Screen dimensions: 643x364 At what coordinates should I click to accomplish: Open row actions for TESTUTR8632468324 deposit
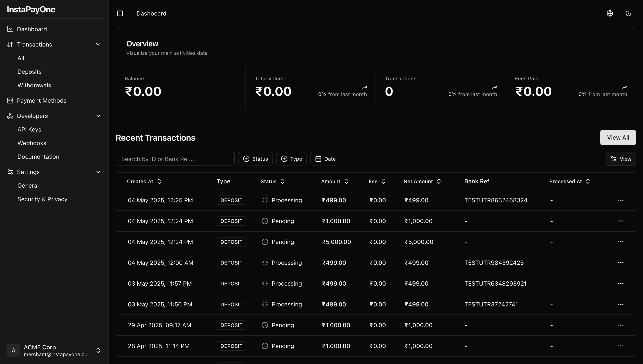pos(620,200)
